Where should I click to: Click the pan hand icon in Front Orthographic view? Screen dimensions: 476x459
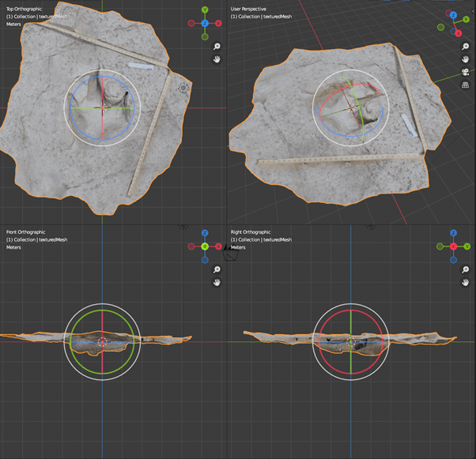click(216, 282)
